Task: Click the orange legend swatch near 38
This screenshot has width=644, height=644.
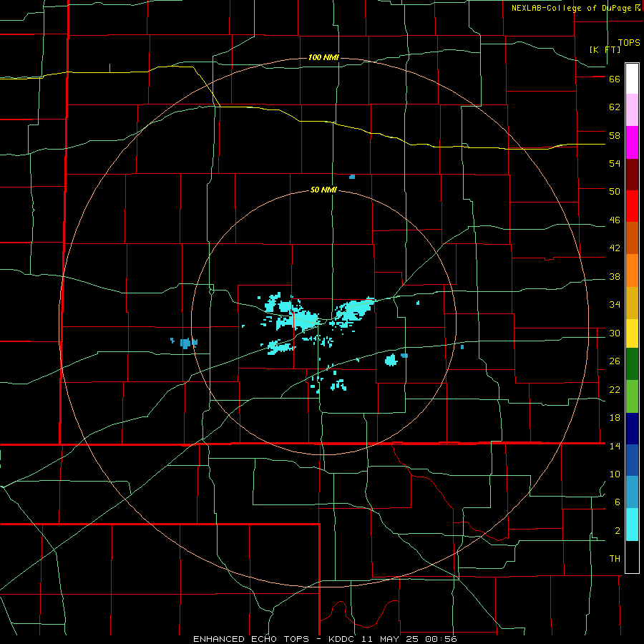Action: [632, 270]
